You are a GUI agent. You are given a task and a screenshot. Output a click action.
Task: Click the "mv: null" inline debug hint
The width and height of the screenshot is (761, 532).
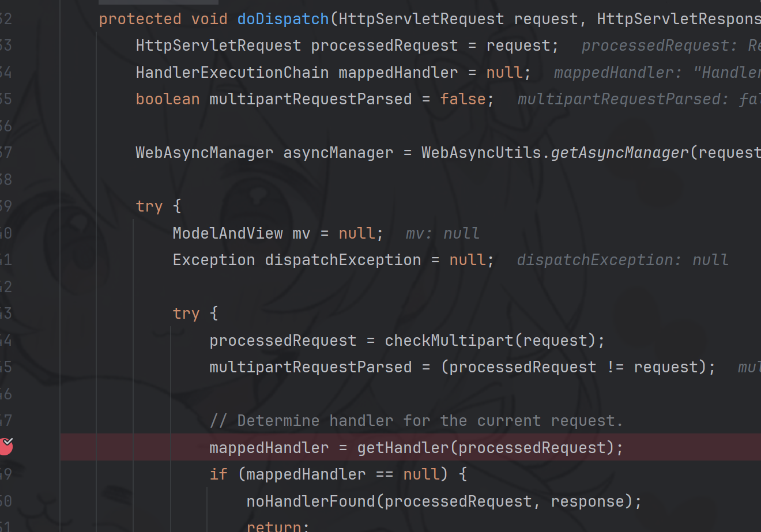(442, 233)
